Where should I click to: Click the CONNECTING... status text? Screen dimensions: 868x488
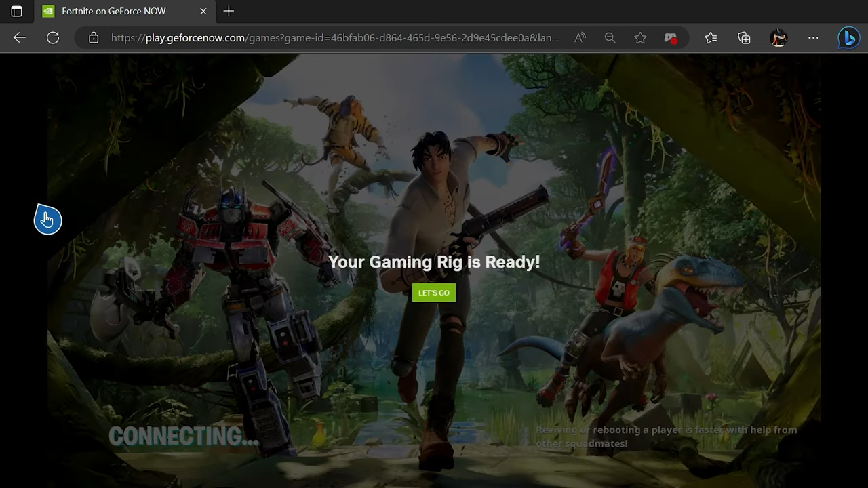coord(184,436)
